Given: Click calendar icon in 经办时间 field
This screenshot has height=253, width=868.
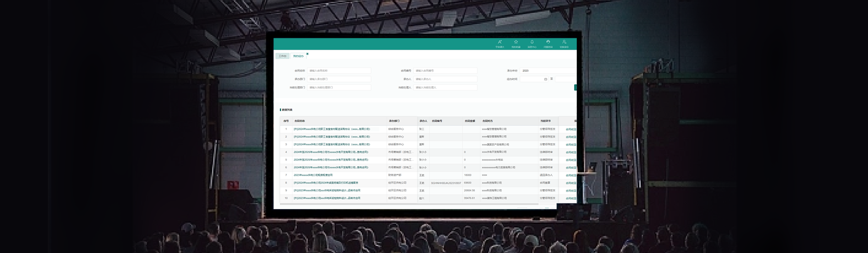Looking at the screenshot, I should pos(545,79).
